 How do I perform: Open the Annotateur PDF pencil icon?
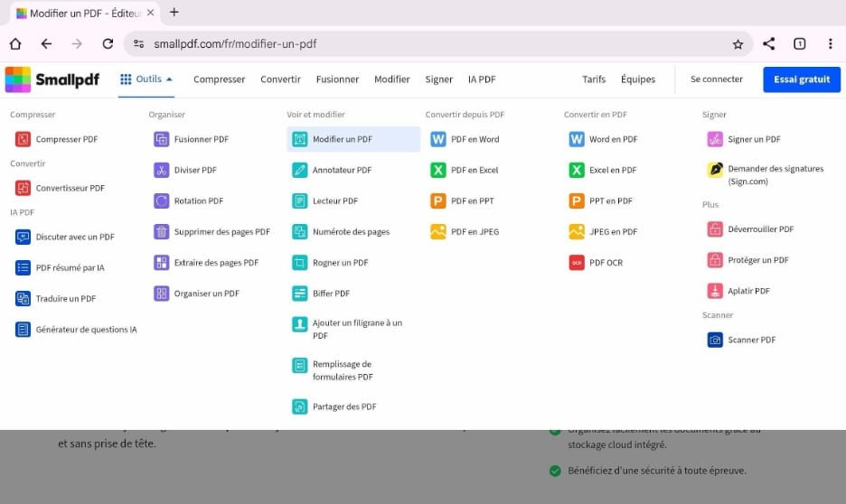[x=299, y=170]
